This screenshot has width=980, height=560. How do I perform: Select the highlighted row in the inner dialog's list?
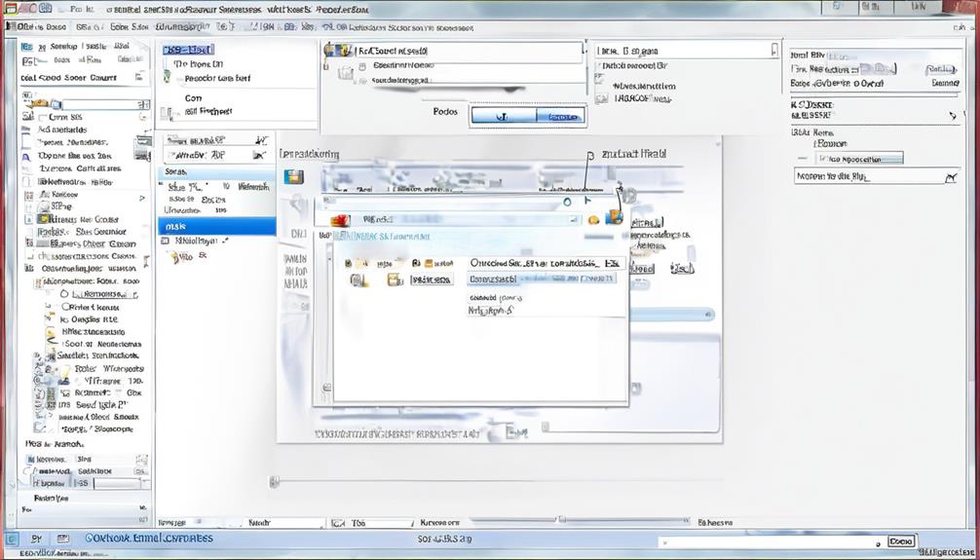pyautogui.click(x=542, y=279)
